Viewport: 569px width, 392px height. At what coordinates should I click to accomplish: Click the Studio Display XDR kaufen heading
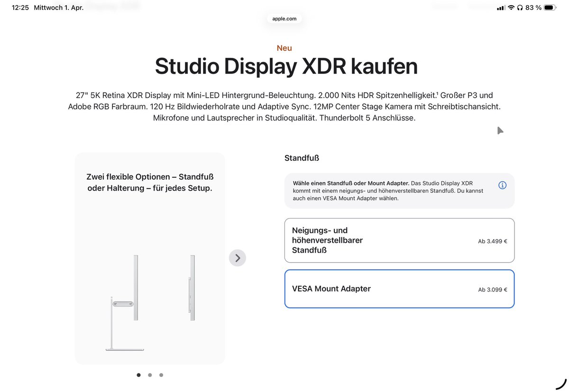[286, 66]
